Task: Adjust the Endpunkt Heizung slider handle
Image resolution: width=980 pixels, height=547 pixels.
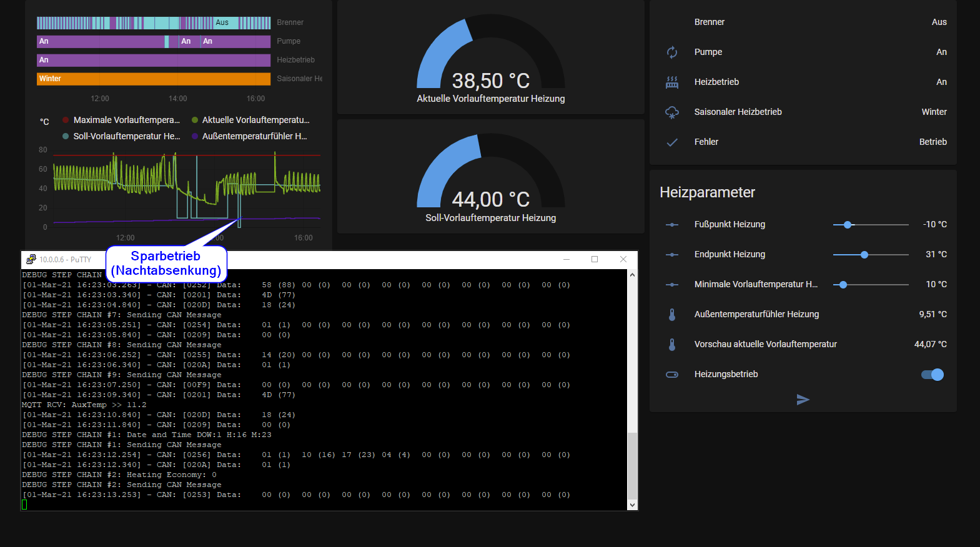Action: tap(864, 254)
